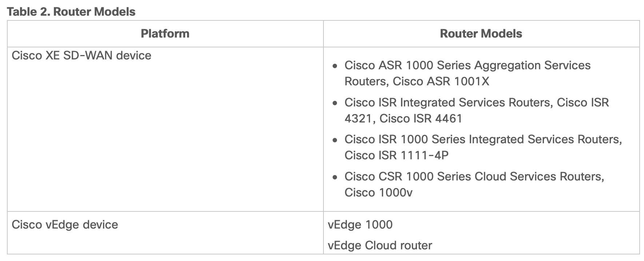Image resolution: width=644 pixels, height=261 pixels.
Task: Click the 'Cisco ISR 4461' model text
Action: [x=421, y=118]
